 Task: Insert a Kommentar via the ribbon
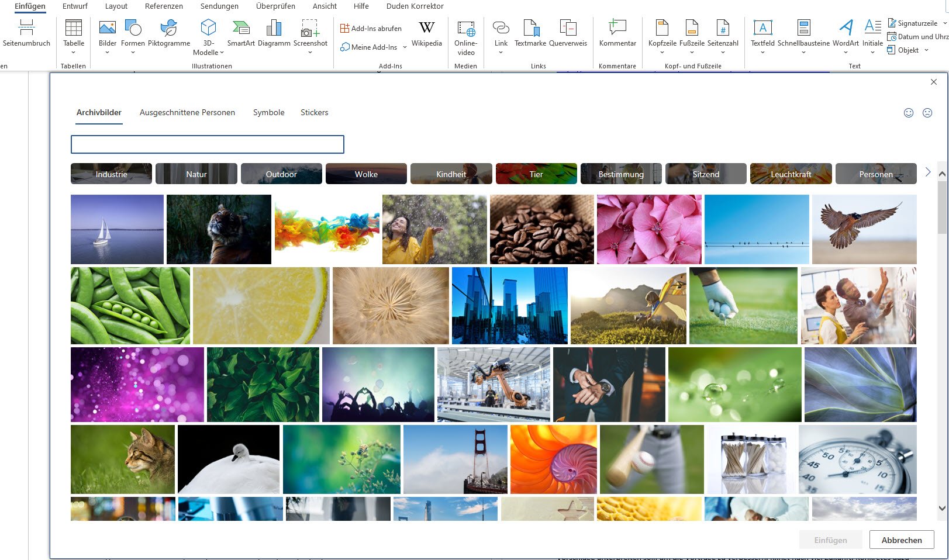617,28
